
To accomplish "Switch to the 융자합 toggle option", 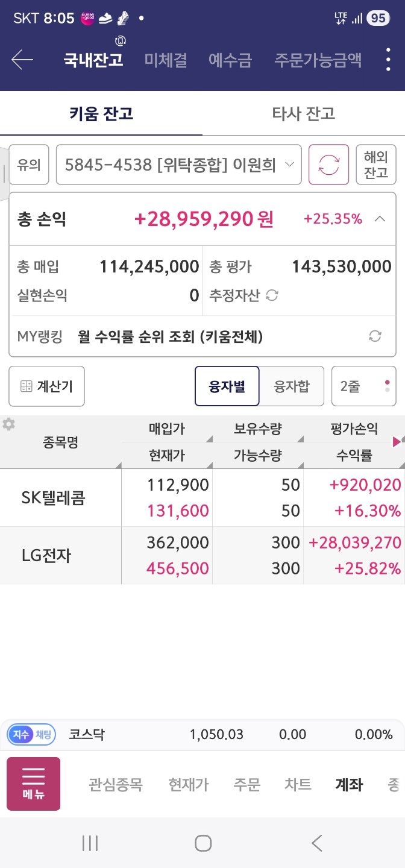I will click(x=292, y=386).
